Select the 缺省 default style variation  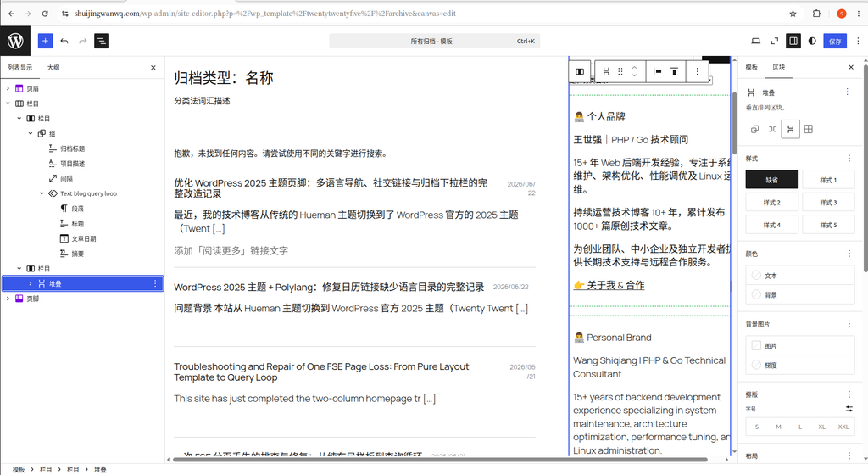click(x=771, y=179)
